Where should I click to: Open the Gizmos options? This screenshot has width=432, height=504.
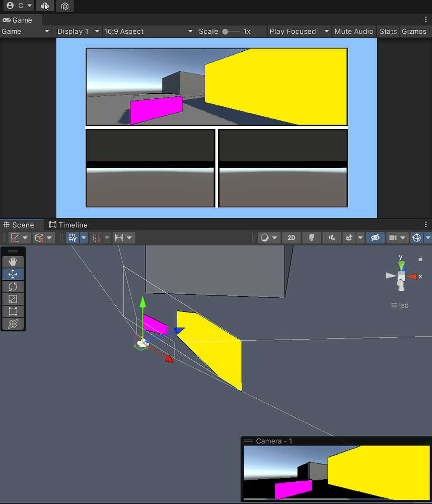[x=414, y=31]
